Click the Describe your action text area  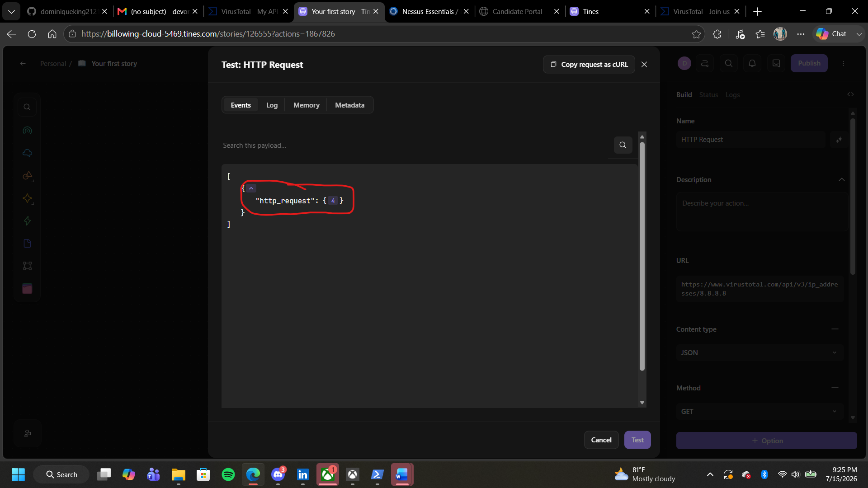[762, 211]
